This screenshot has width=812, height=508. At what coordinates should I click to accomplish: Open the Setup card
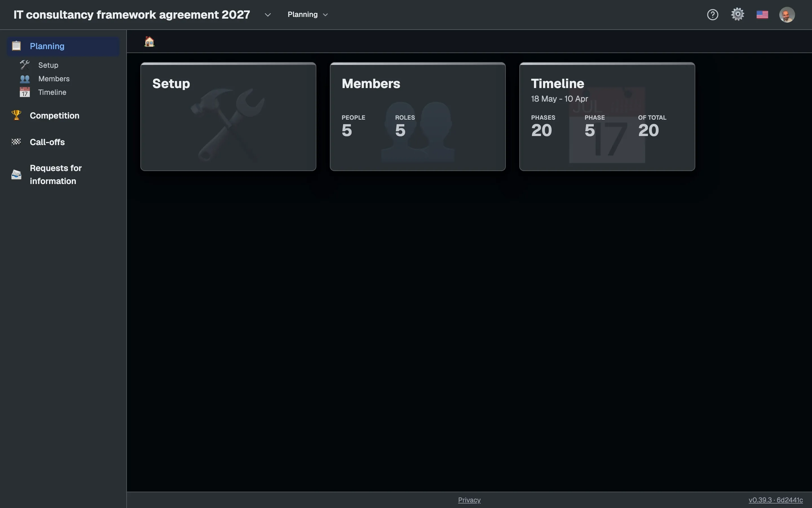(228, 117)
